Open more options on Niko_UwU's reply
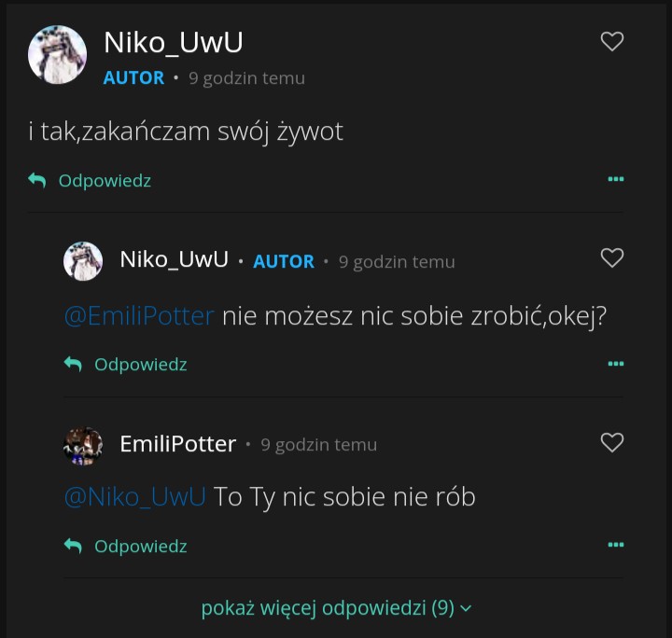 click(615, 364)
